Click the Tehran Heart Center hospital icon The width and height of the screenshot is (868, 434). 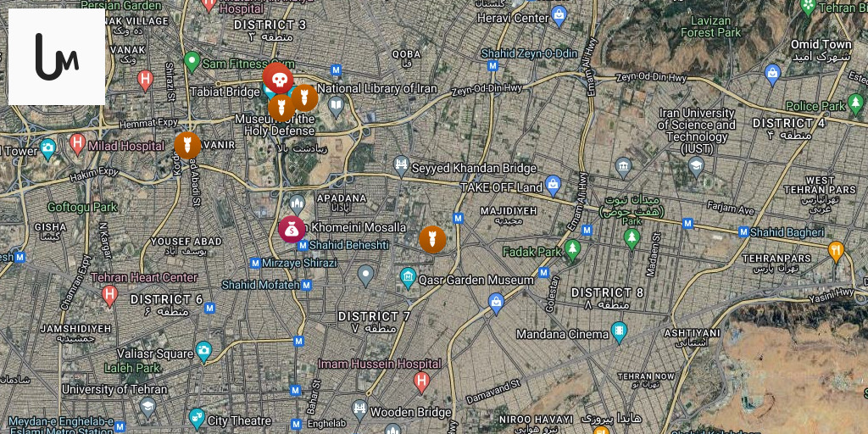pos(109,296)
